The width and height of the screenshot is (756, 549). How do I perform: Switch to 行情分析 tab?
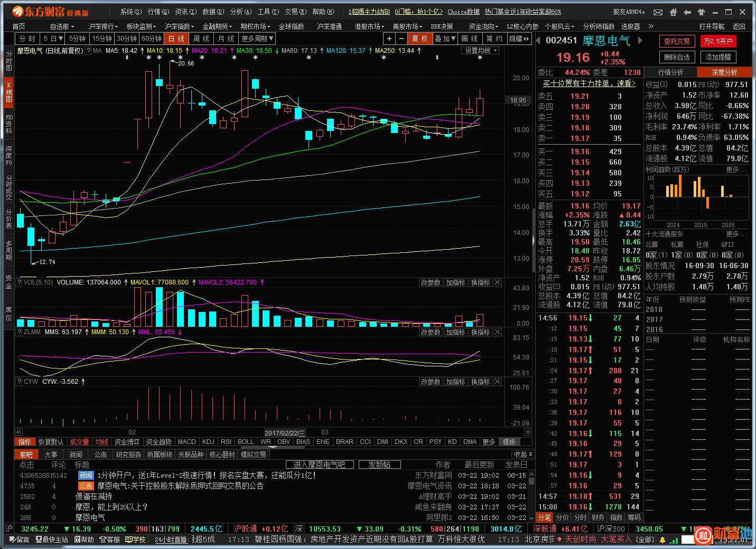[x=670, y=72]
